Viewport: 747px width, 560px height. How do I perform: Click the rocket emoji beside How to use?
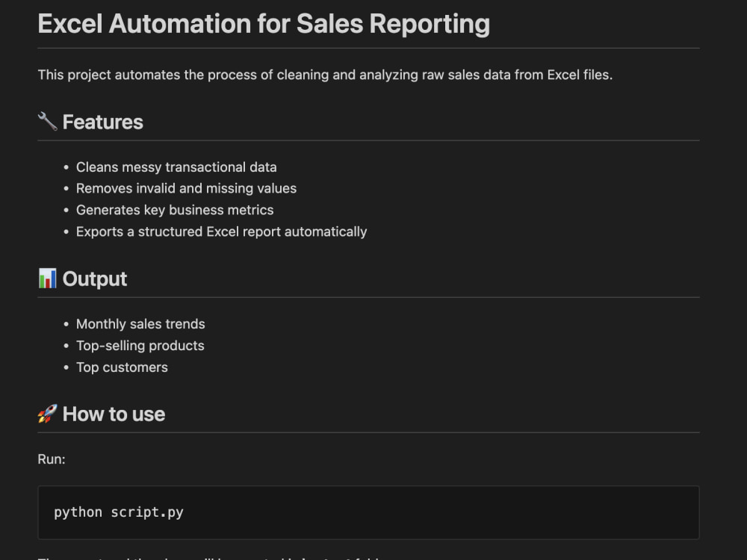click(48, 414)
